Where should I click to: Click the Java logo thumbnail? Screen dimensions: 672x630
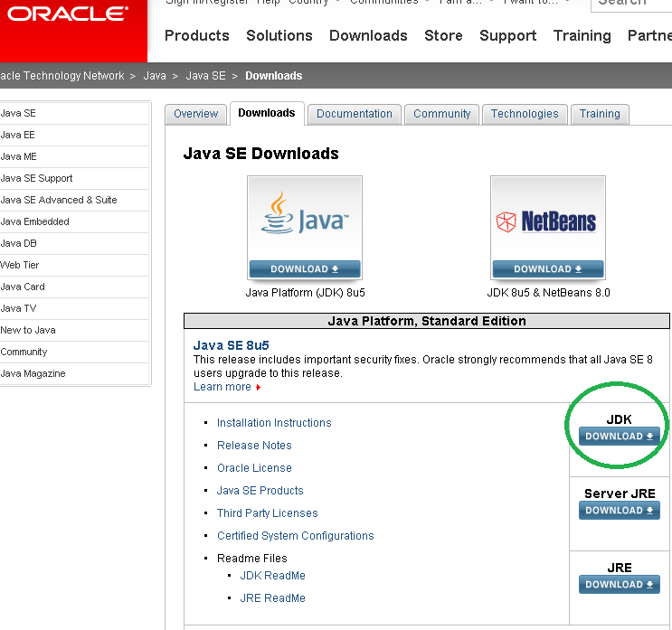(305, 218)
